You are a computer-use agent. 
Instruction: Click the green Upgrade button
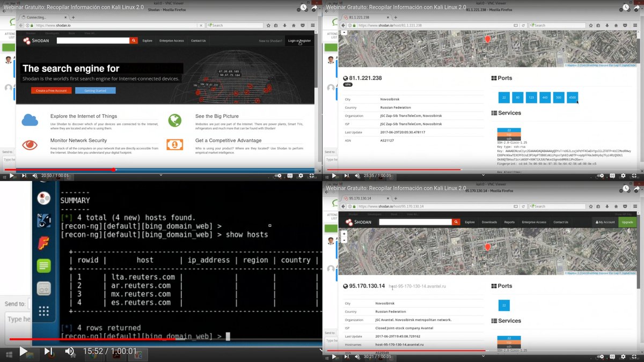click(x=627, y=222)
